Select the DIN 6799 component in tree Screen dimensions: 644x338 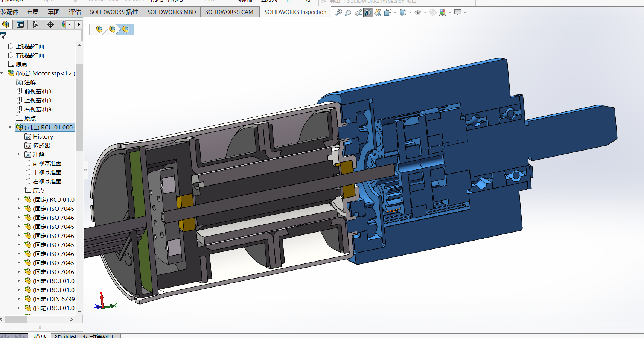click(54, 299)
